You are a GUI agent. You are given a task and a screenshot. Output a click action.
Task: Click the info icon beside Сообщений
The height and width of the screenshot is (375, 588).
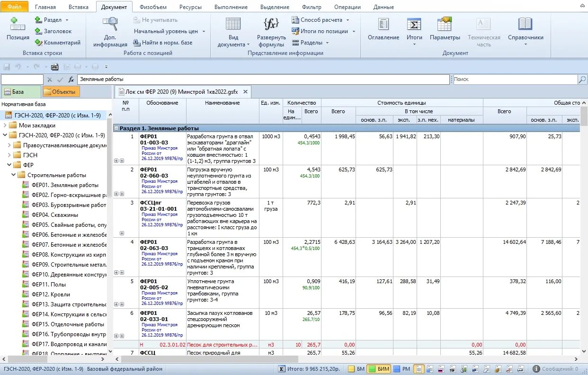(x=536, y=369)
